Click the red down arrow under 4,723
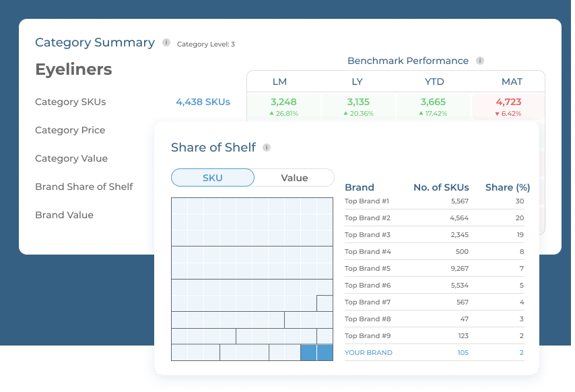 [x=498, y=114]
